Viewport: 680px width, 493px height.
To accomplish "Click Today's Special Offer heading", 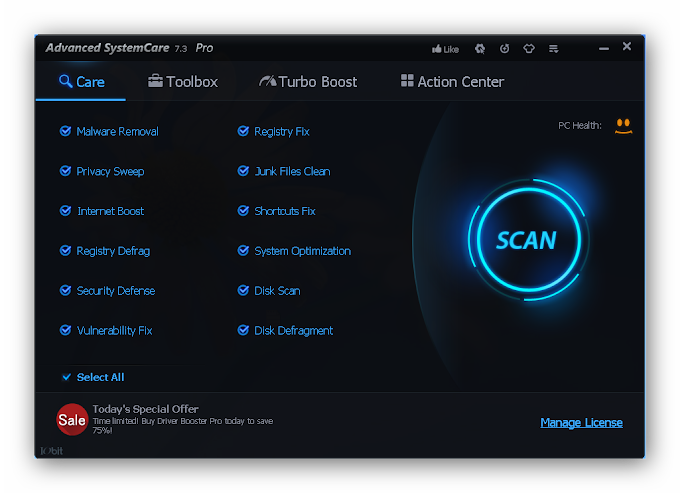I will pyautogui.click(x=145, y=409).
